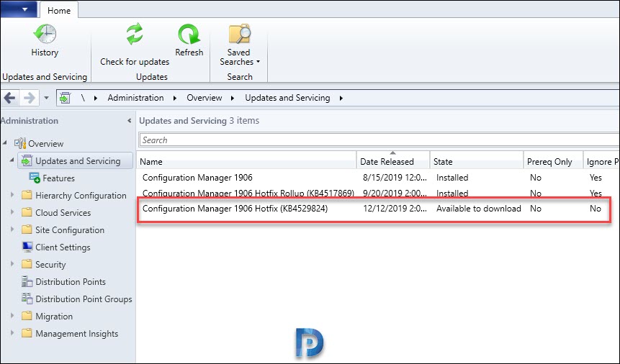Click the Distribution Point Groups icon
This screenshot has width=620, height=364.
[x=27, y=299]
